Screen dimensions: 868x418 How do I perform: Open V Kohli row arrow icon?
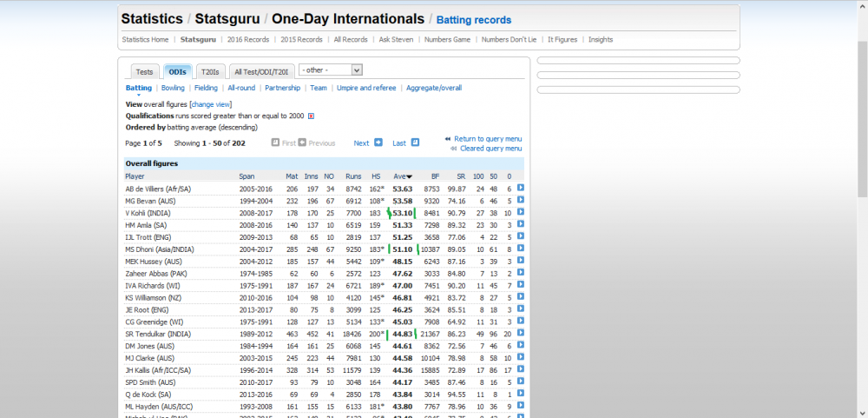[x=520, y=212]
